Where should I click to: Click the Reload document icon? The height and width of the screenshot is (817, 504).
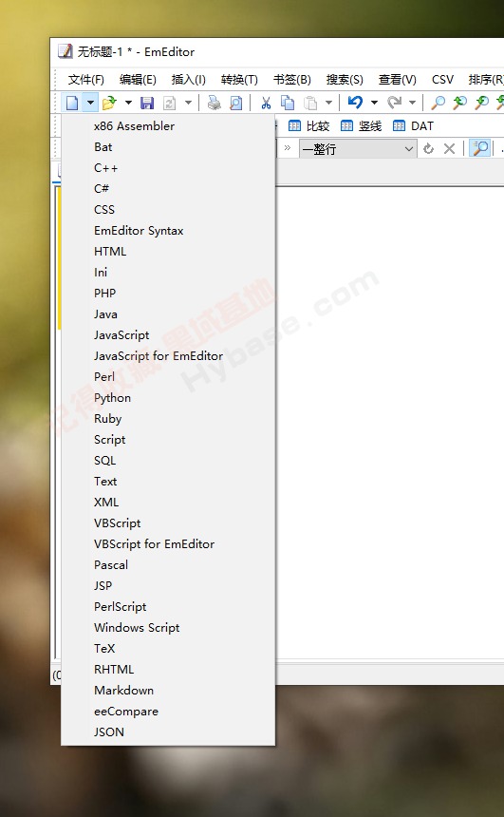pos(169,103)
